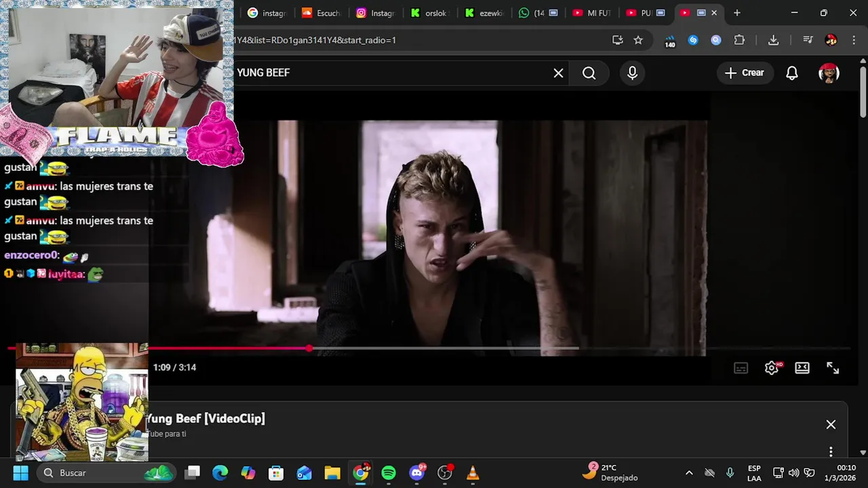
Task: Switch to the Kick orslok tab
Action: (x=430, y=13)
